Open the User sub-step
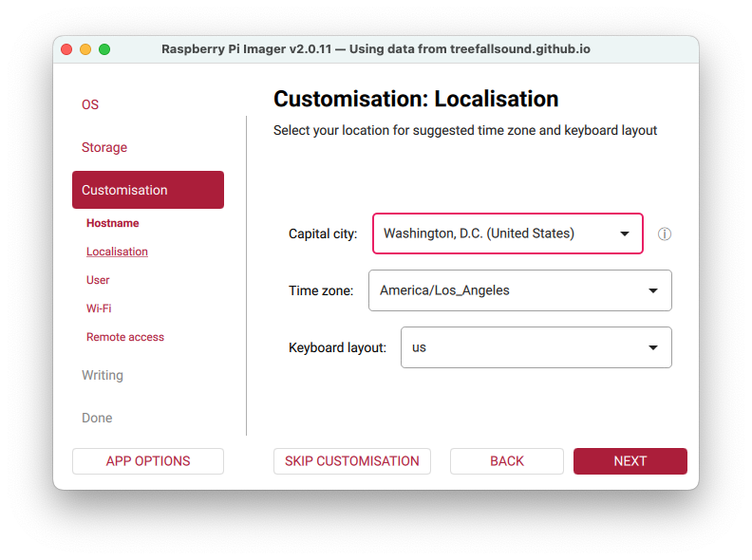 pyautogui.click(x=98, y=280)
